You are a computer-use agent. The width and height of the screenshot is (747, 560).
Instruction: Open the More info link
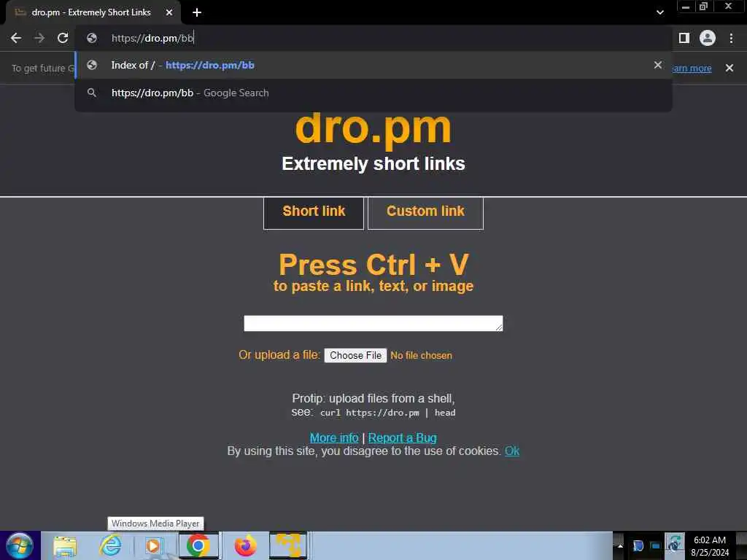click(334, 437)
